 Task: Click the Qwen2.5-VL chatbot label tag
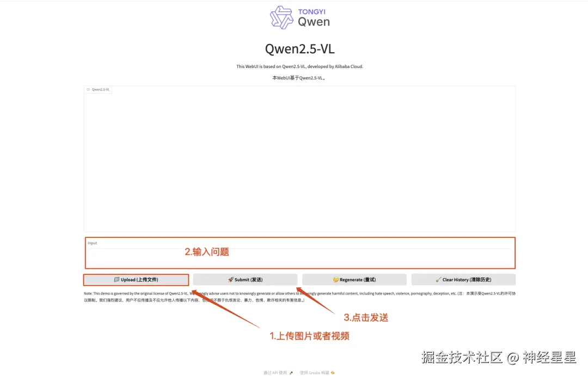pyautogui.click(x=98, y=90)
